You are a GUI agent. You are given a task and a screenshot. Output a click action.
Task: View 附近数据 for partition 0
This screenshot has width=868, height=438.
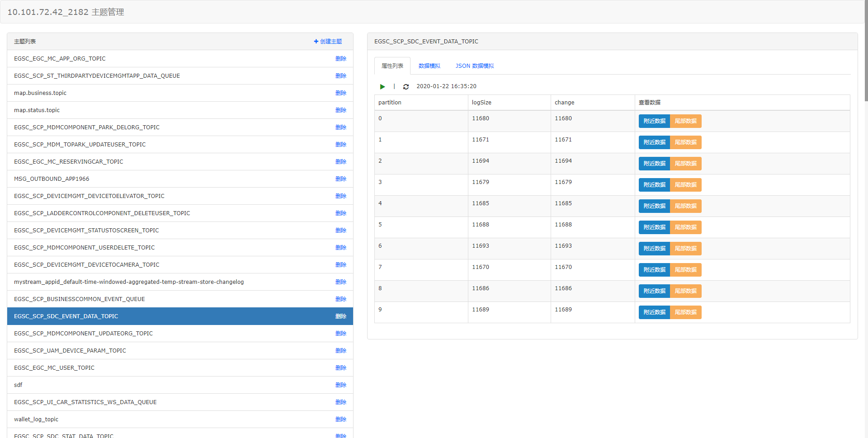pos(654,121)
